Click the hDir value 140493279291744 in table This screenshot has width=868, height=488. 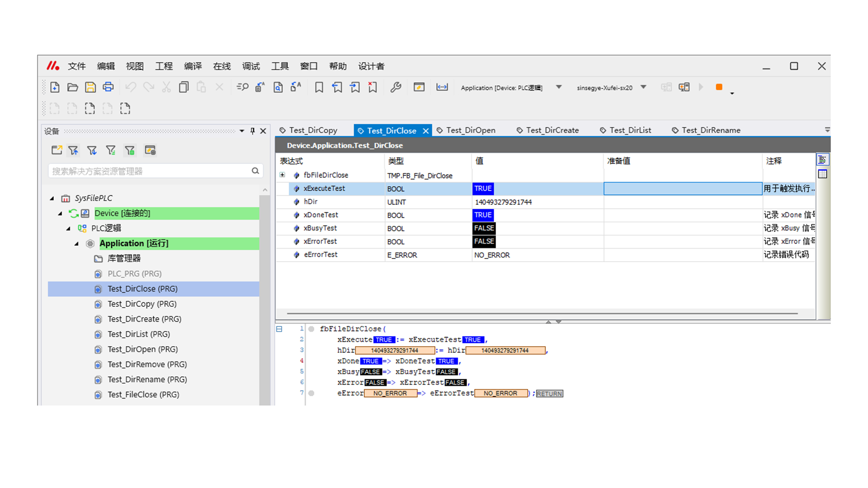503,202
